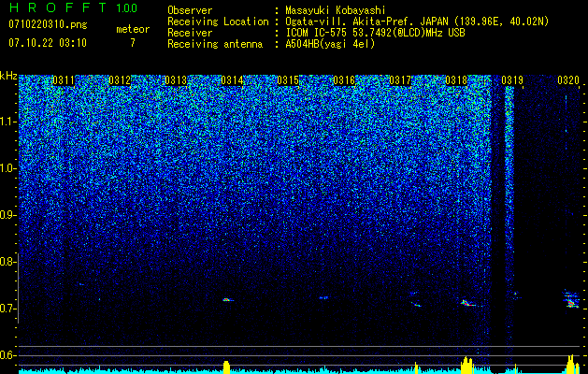588x374 pixels.
Task: Click the Receiving Location label
Action: 218,22
